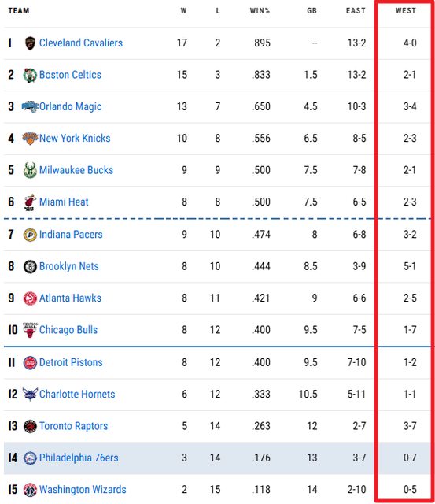
Task: Click the Washington Wizards logo
Action: coord(30,490)
